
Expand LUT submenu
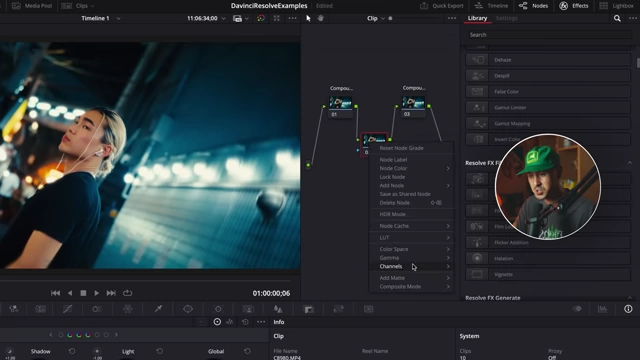click(411, 237)
